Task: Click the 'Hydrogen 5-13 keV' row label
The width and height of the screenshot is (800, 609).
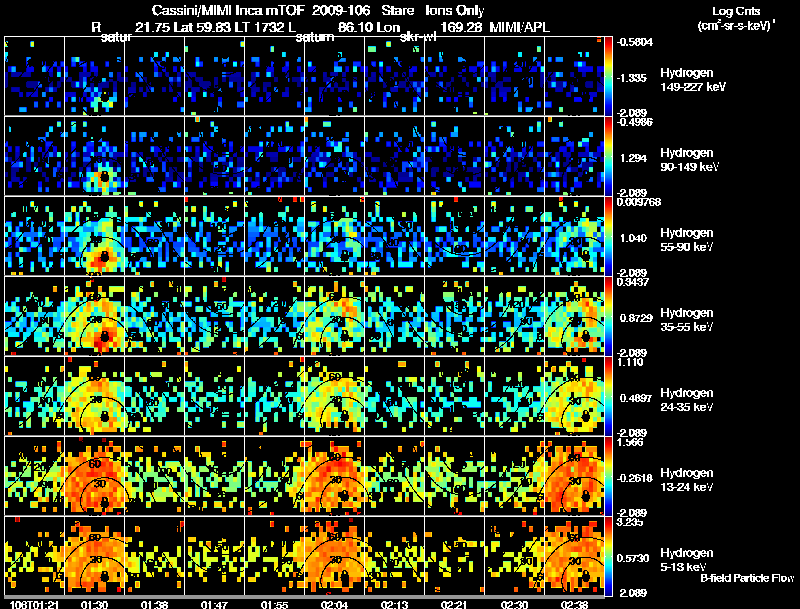Action: pyautogui.click(x=686, y=560)
